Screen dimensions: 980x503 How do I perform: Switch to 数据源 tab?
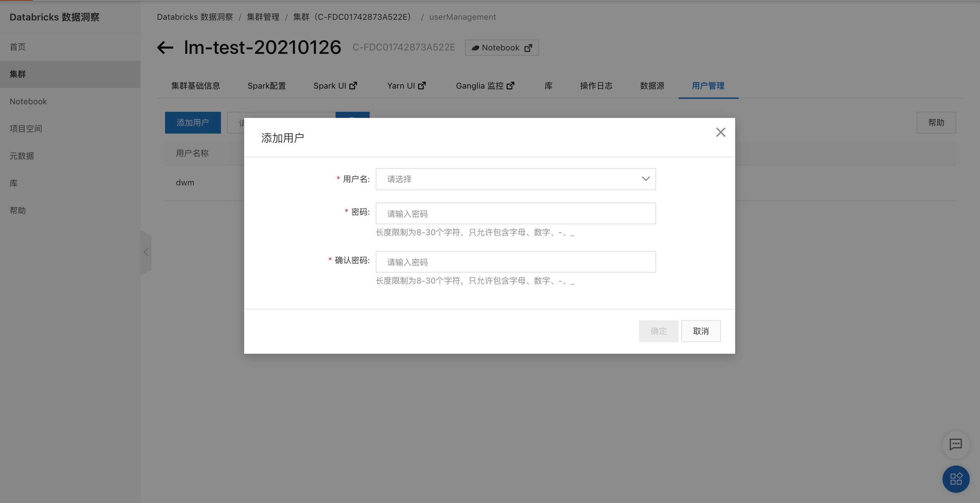[x=652, y=86]
